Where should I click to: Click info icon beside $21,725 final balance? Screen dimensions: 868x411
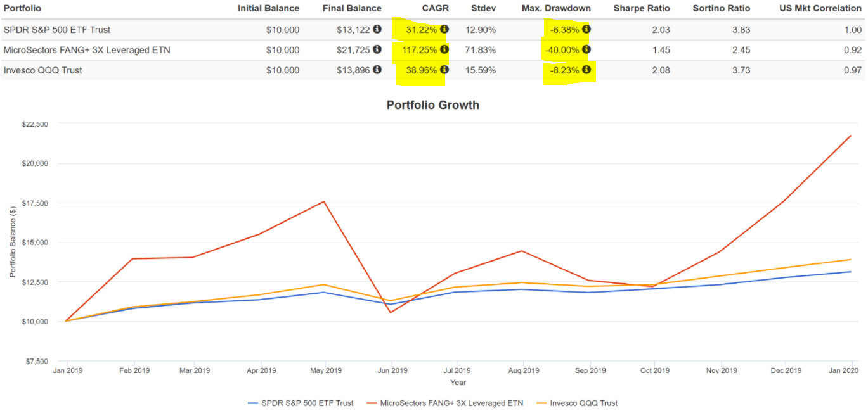[x=377, y=49]
